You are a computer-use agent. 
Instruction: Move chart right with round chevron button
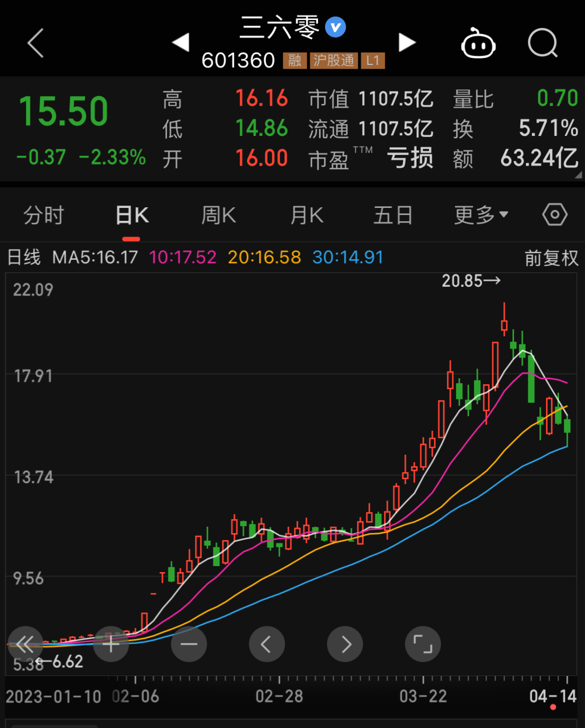pyautogui.click(x=345, y=644)
